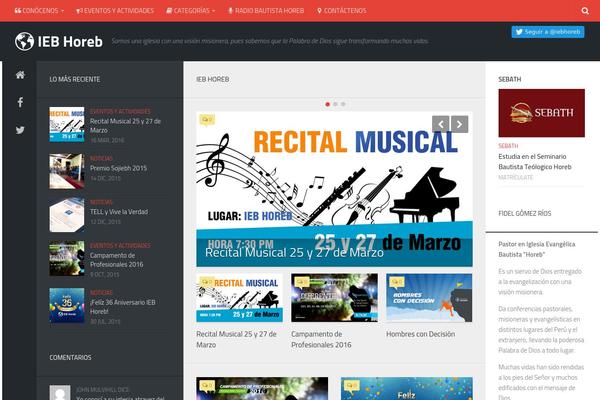This screenshot has width=600, height=400.
Task: Click Feliz anniversary image in bottom row
Action: coord(407,389)
